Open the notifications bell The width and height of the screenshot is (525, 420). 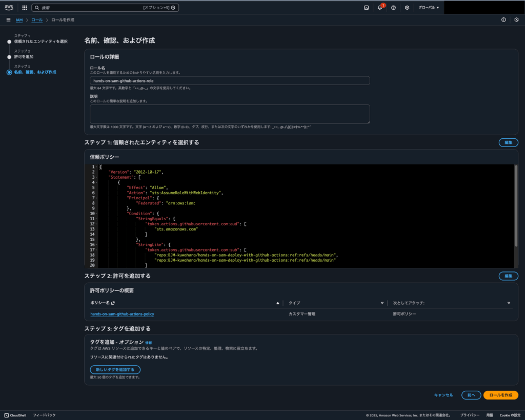pos(380,8)
